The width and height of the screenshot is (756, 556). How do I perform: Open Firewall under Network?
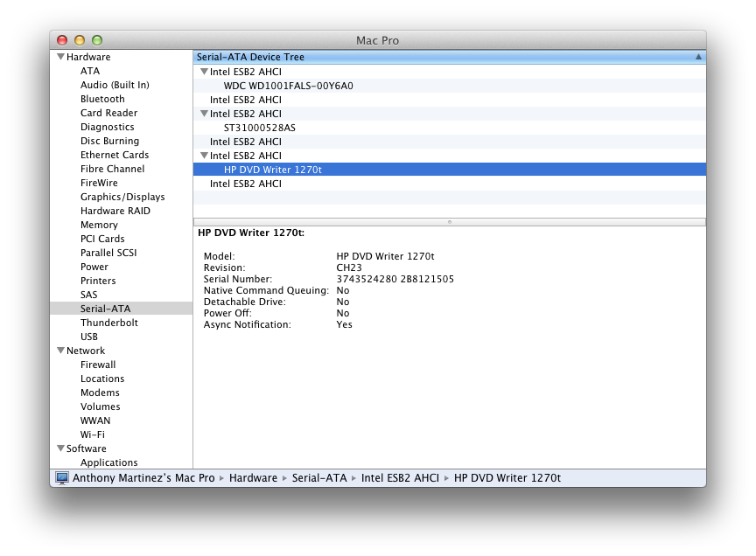tap(98, 365)
